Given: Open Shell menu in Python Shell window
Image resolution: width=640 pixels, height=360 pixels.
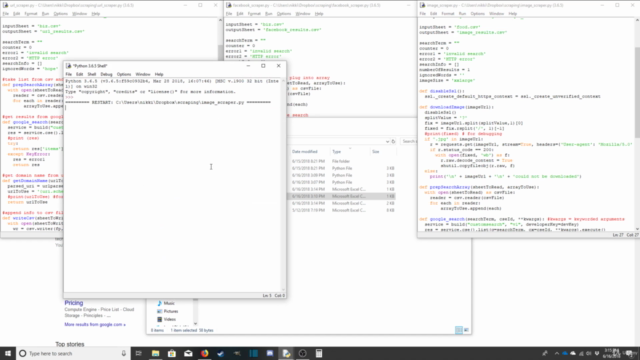Looking at the screenshot, I should click(x=92, y=74).
